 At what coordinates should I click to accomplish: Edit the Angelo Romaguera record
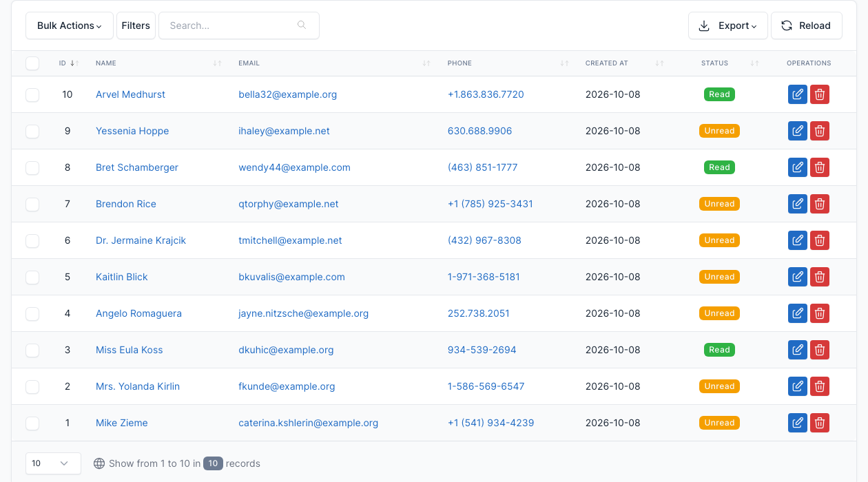click(798, 313)
